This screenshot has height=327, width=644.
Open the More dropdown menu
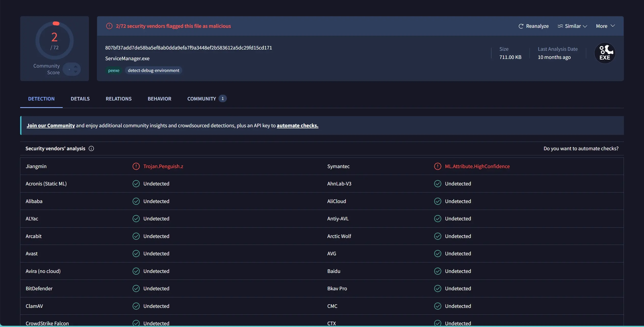pyautogui.click(x=606, y=26)
